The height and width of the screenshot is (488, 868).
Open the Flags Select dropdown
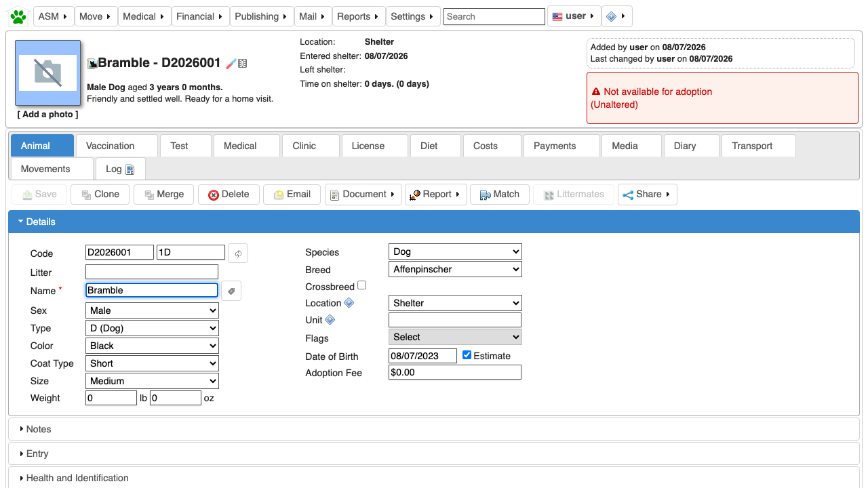pyautogui.click(x=455, y=337)
